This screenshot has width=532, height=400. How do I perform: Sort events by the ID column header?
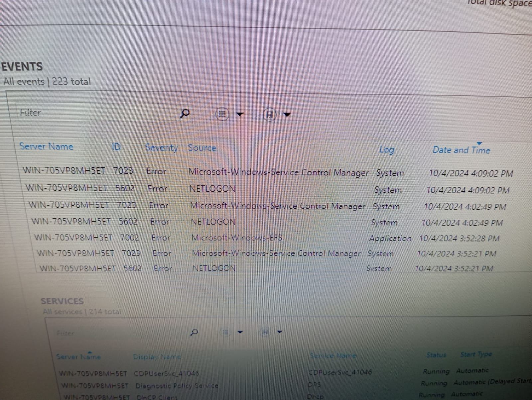pyautogui.click(x=116, y=147)
